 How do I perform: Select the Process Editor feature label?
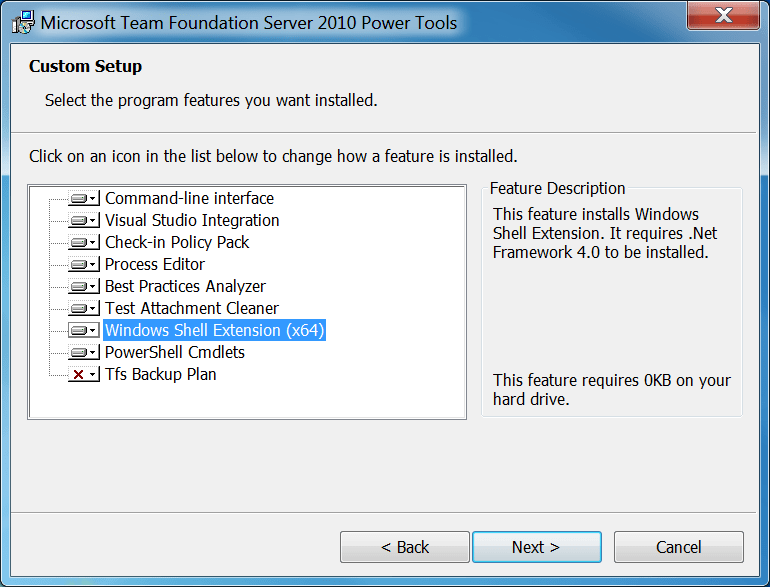coord(155,265)
